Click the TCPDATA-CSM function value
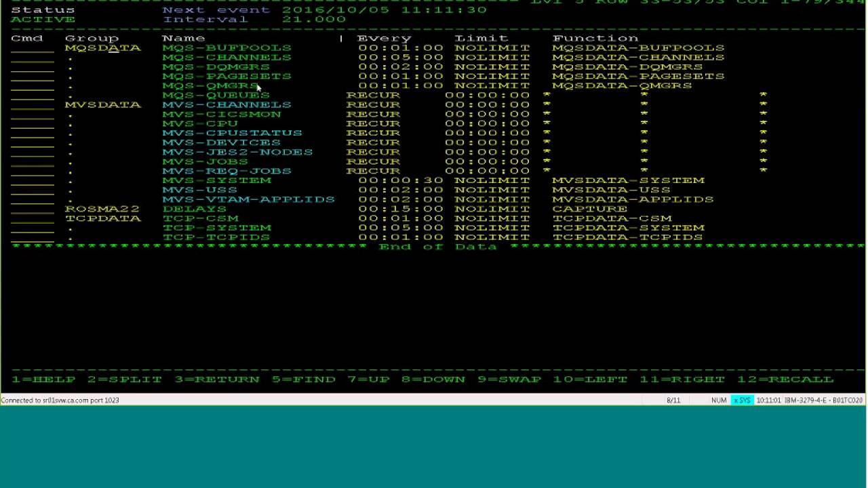The height and width of the screenshot is (488, 868). click(612, 219)
